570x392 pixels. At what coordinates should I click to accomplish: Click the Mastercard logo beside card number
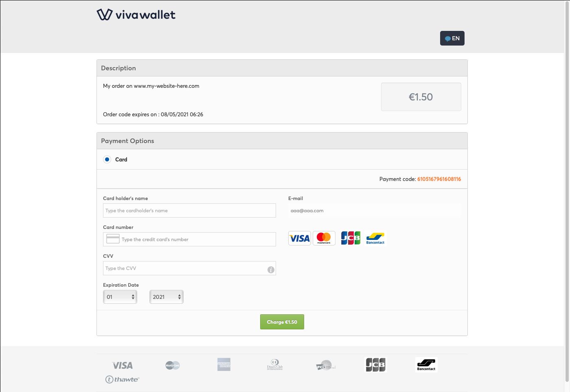[x=324, y=238]
